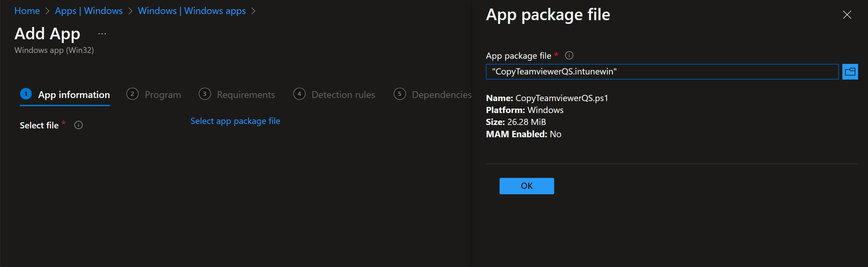The width and height of the screenshot is (868, 267).
Task: Click the step 2 circle icon
Action: pyautogui.click(x=132, y=94)
